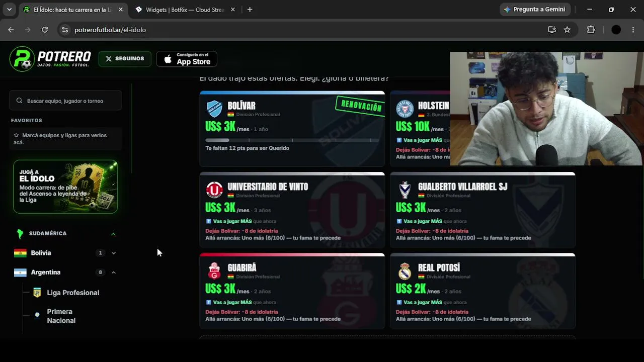Click the SEGUINOS button
The image size is (644, 362).
(x=125, y=59)
